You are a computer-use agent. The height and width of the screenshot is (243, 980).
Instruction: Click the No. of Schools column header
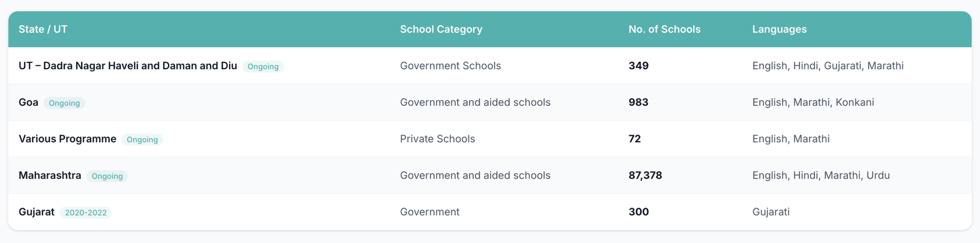pyautogui.click(x=665, y=29)
